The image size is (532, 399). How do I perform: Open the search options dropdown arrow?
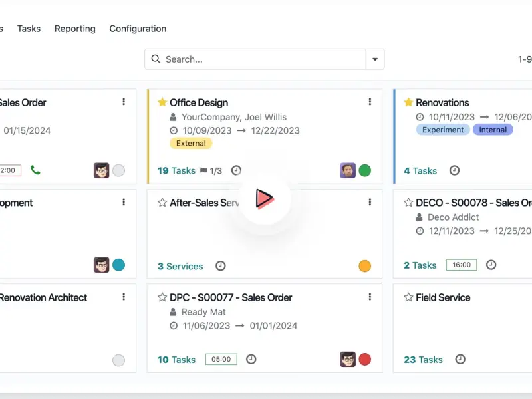(x=375, y=59)
